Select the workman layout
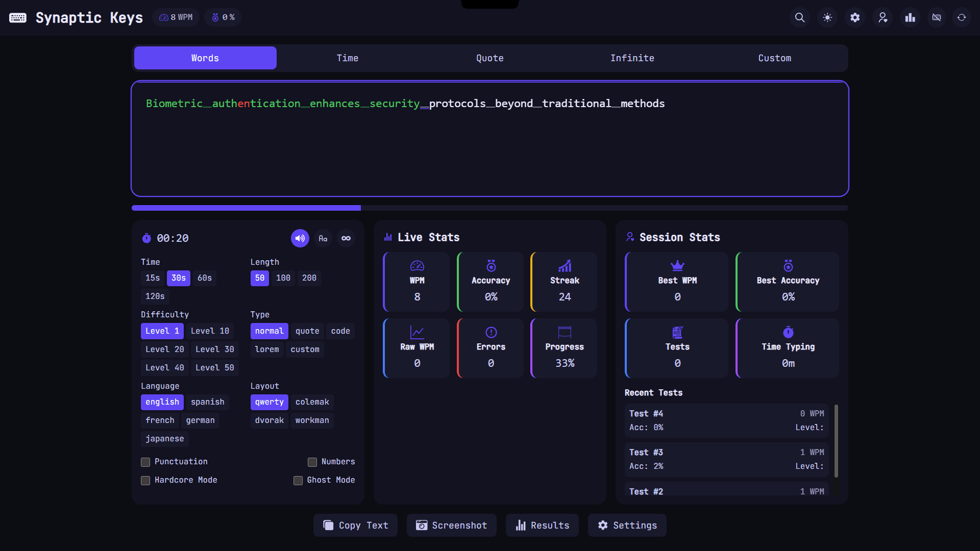 click(312, 420)
